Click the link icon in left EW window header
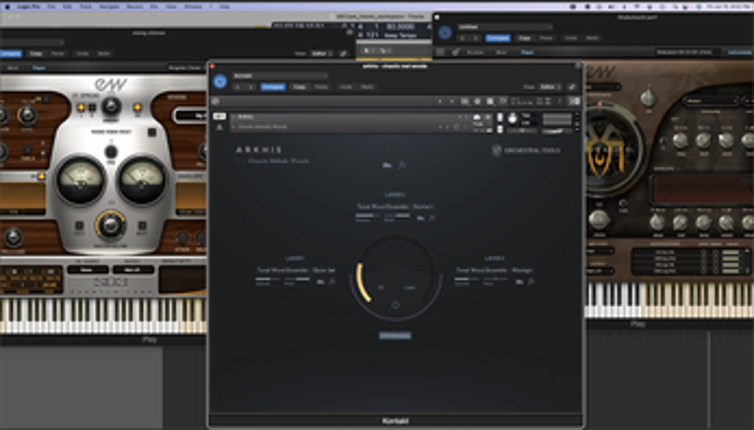754x430 pixels. [x=343, y=53]
